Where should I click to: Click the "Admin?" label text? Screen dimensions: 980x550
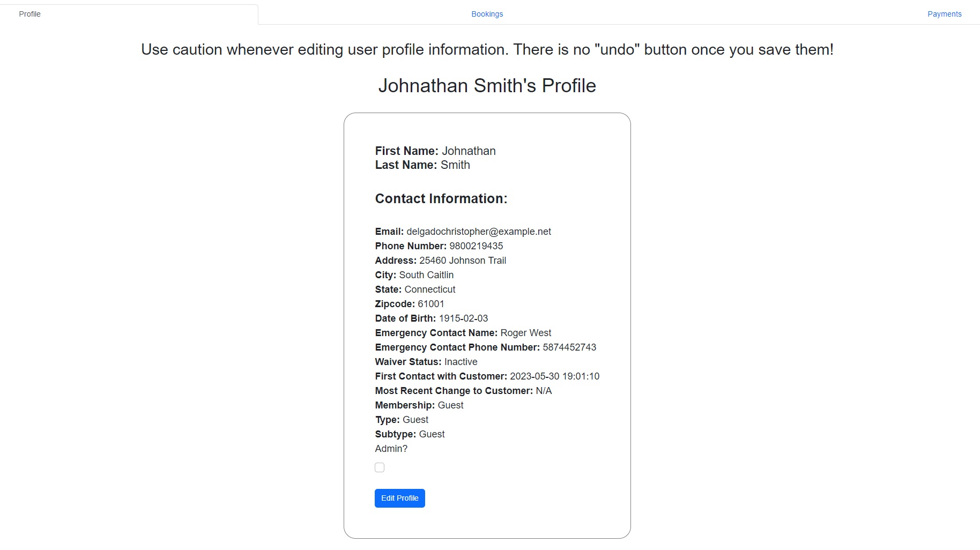(x=391, y=449)
